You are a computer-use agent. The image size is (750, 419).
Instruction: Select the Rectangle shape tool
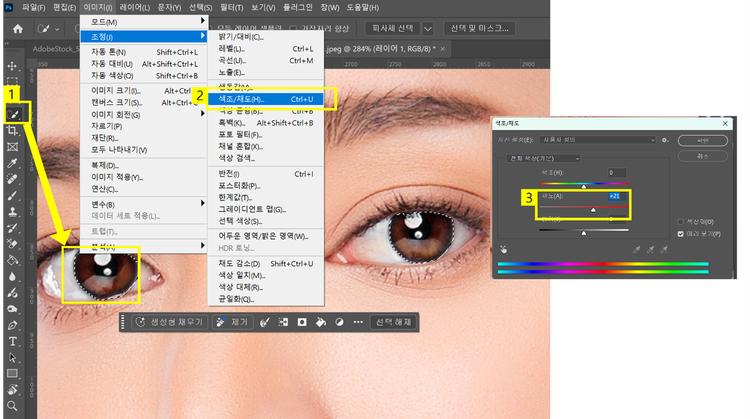(x=12, y=374)
